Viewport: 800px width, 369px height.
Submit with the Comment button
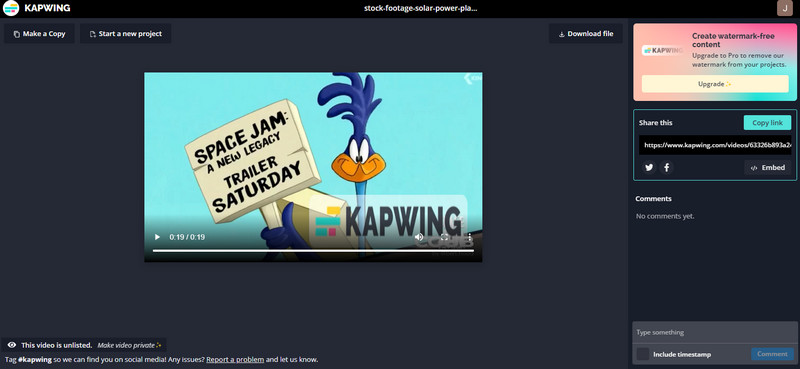click(x=772, y=354)
